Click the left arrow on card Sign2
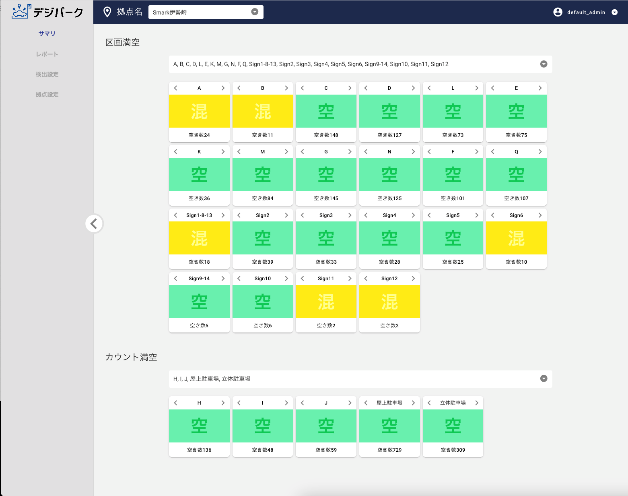 238,215
